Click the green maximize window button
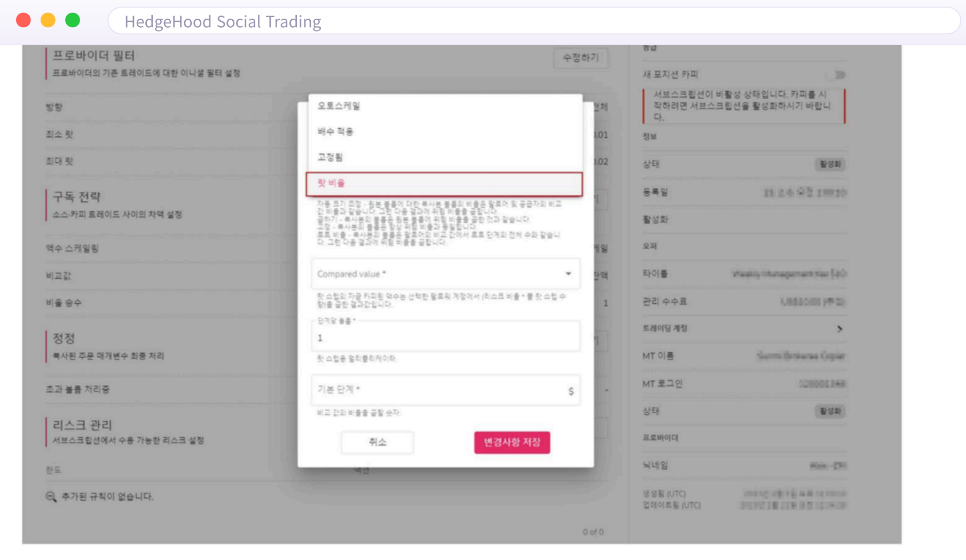 point(73,20)
